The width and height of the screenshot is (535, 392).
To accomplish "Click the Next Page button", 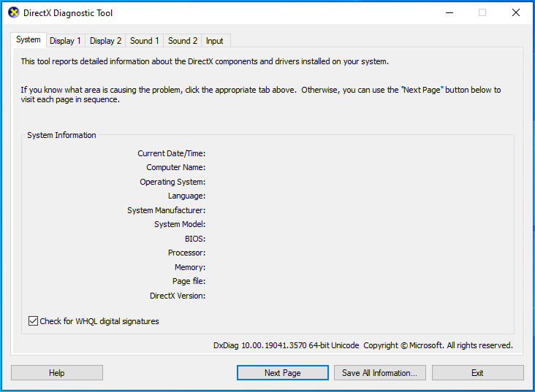I will [x=282, y=373].
